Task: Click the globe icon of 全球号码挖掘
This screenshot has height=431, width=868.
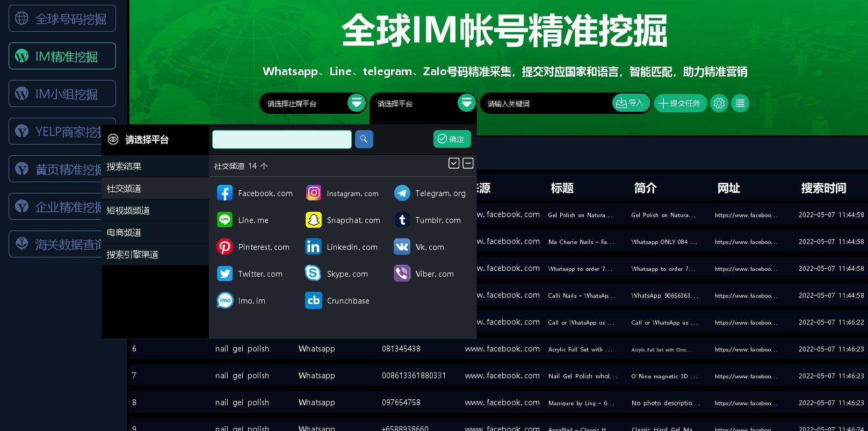Action: (22, 18)
